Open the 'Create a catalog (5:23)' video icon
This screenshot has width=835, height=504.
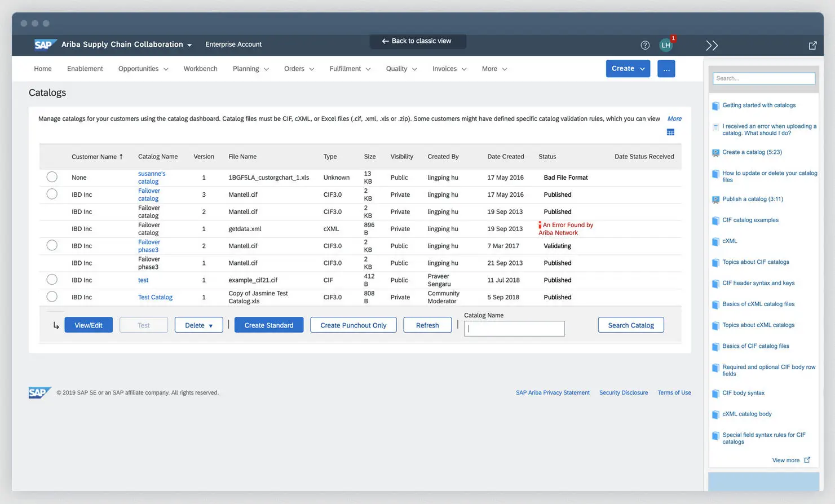click(715, 153)
